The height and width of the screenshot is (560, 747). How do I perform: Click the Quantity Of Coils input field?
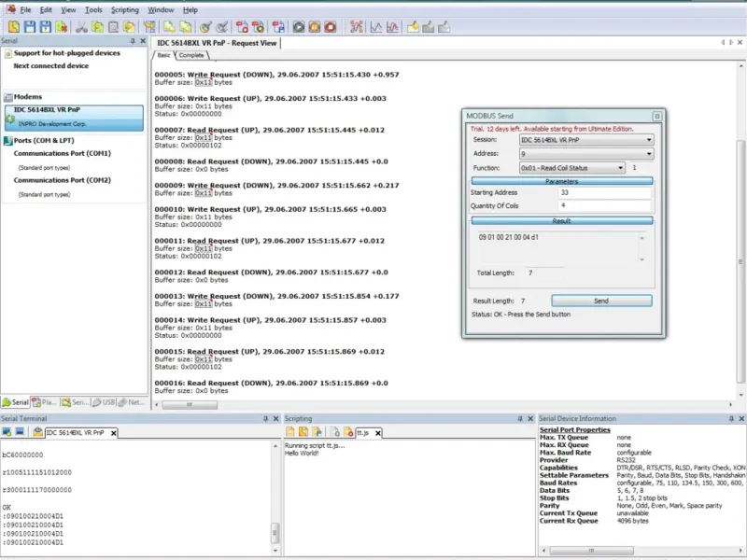[604, 205]
